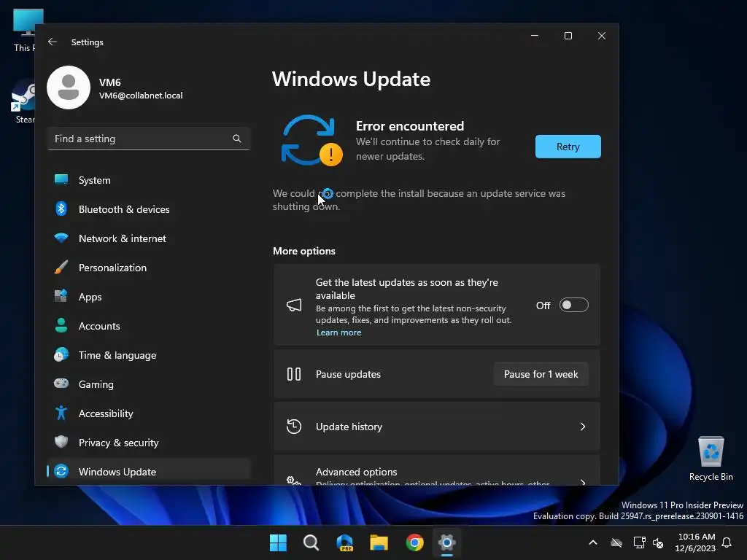Click the Apps icon in sidebar
This screenshot has width=747, height=560.
tap(61, 296)
